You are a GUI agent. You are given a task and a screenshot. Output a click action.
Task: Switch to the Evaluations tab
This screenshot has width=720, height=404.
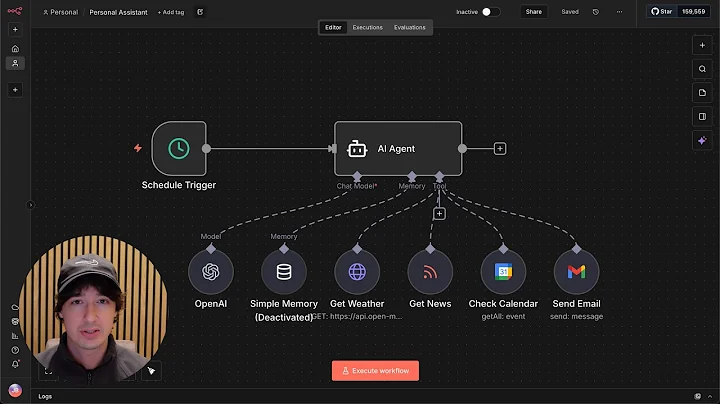(410, 28)
